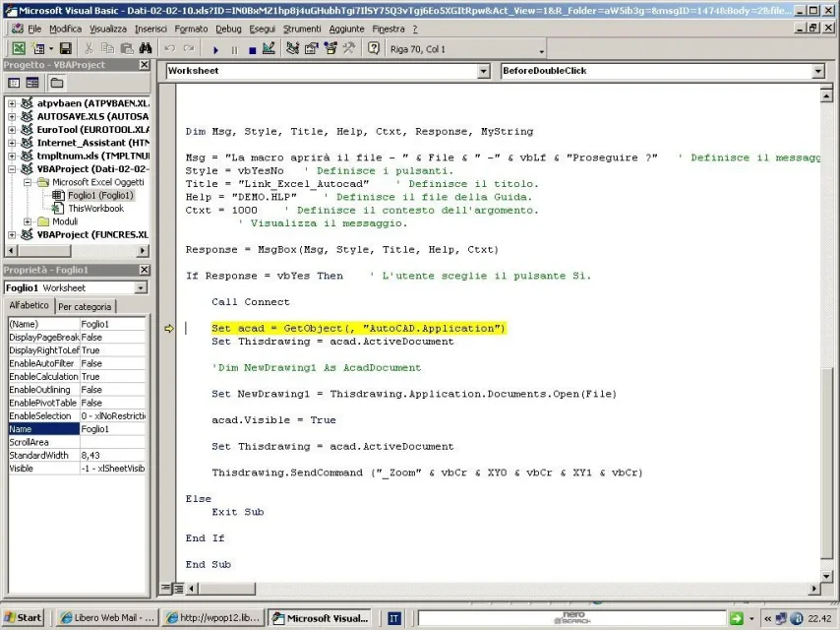Open the File menu

tap(34, 29)
